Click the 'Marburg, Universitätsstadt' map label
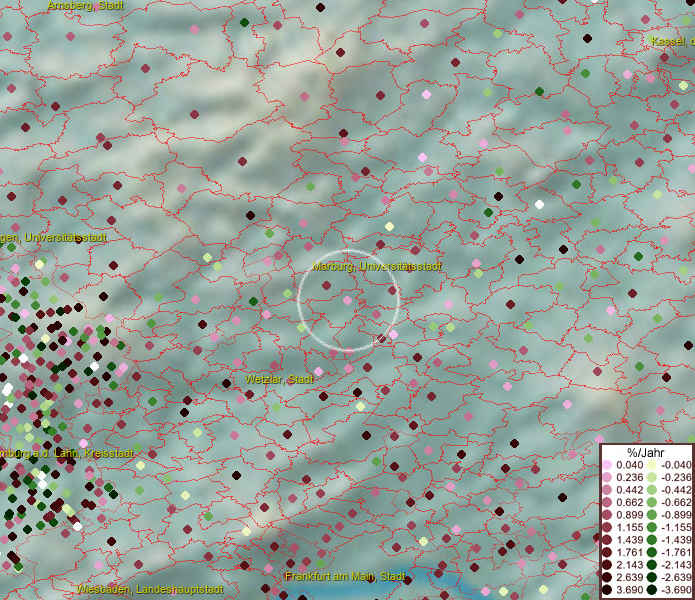This screenshot has height=600, width=695. coord(377,266)
